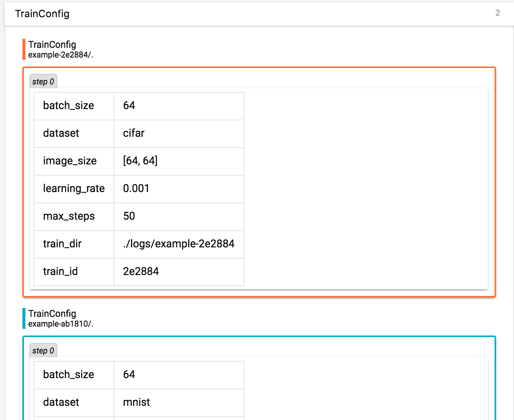Click batch_size label in teal table
This screenshot has height=420, width=514.
(x=68, y=375)
